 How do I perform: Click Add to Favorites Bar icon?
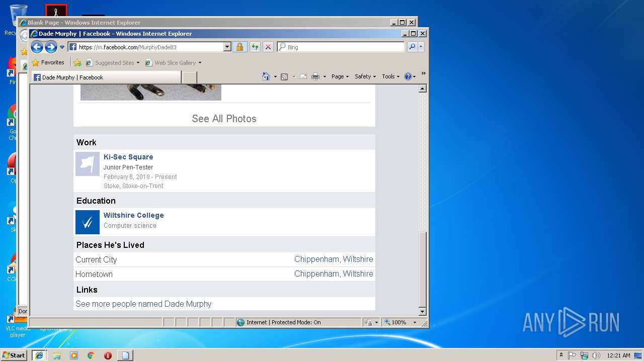[x=77, y=63]
